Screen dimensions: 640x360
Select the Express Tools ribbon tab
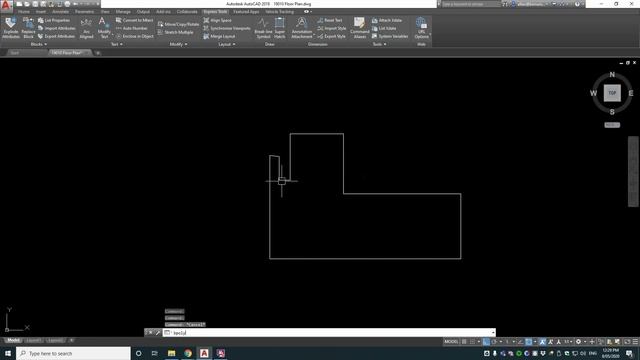pyautogui.click(x=215, y=12)
